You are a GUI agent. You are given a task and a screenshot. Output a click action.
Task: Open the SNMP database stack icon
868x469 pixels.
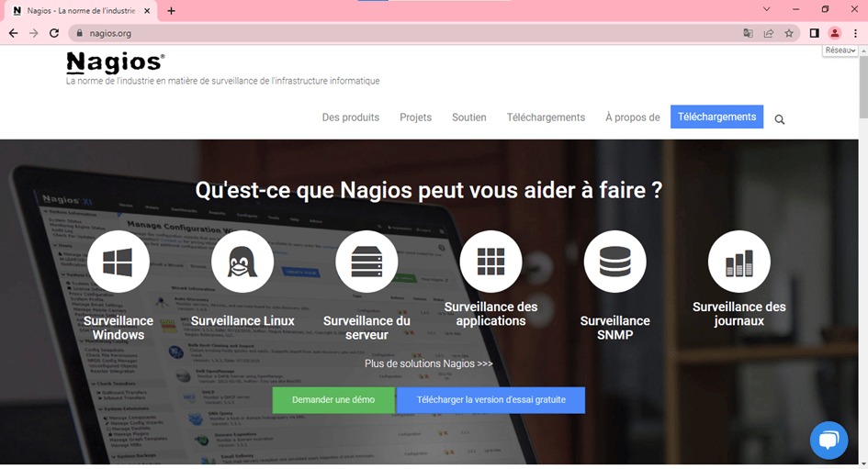click(x=615, y=262)
